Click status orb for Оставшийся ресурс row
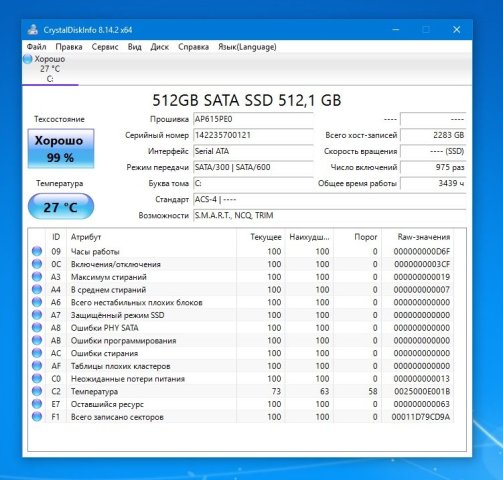 click(37, 404)
